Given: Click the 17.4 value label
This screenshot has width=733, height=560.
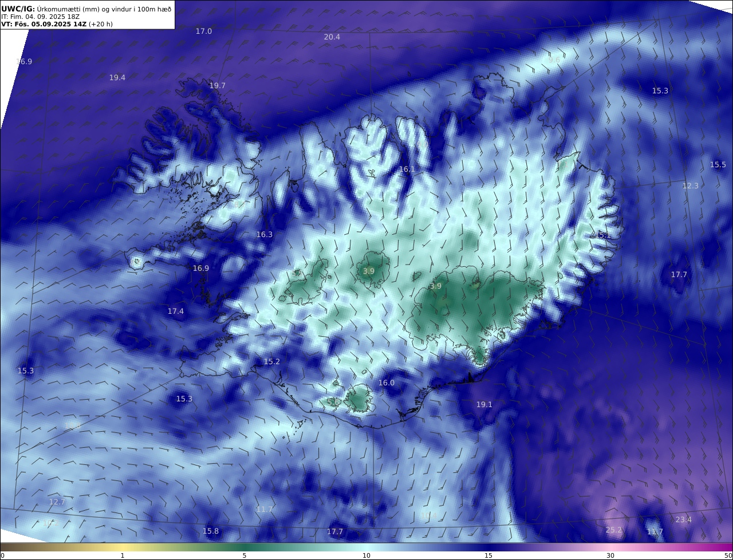Looking at the screenshot, I should (x=176, y=311).
